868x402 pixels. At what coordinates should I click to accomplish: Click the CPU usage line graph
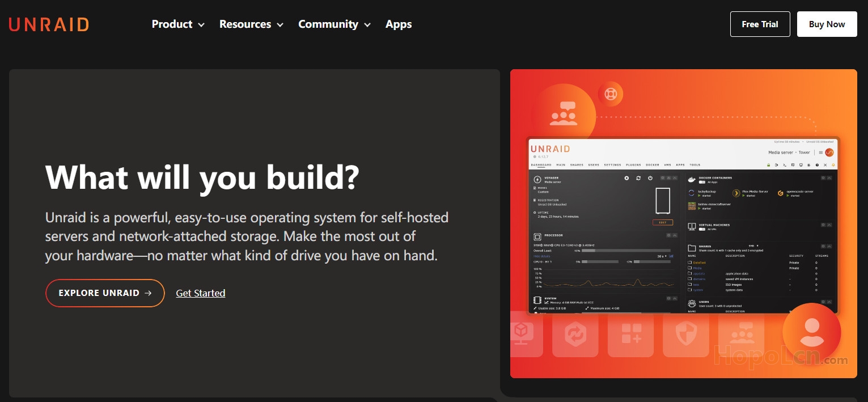[x=608, y=278]
